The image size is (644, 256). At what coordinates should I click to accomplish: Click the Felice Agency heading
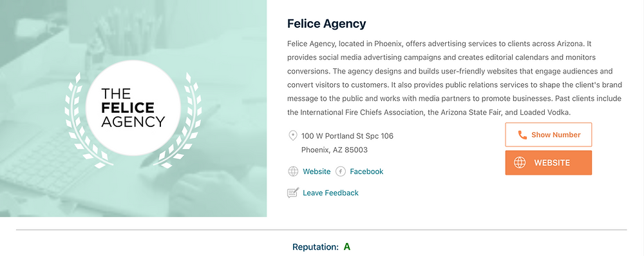tap(326, 24)
